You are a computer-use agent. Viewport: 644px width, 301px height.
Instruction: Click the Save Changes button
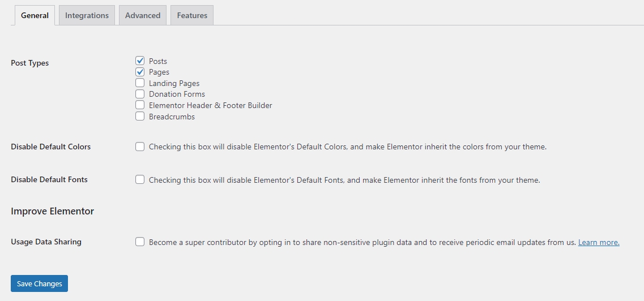pos(39,283)
